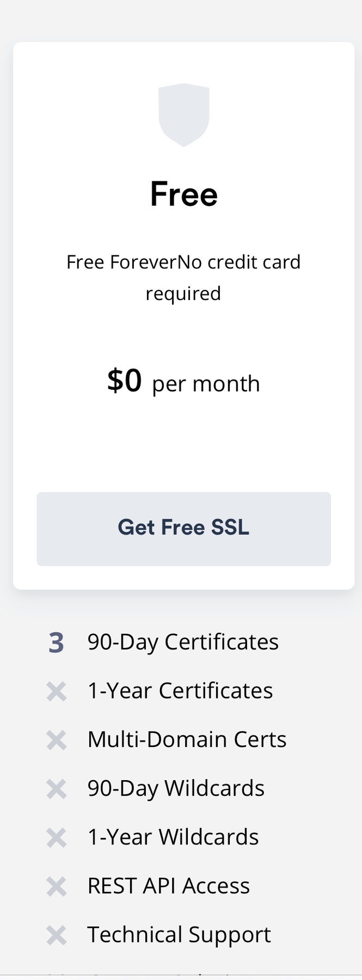This screenshot has width=362, height=980.
Task: Select the 90-Day Certificates feature text
Action: click(x=183, y=642)
